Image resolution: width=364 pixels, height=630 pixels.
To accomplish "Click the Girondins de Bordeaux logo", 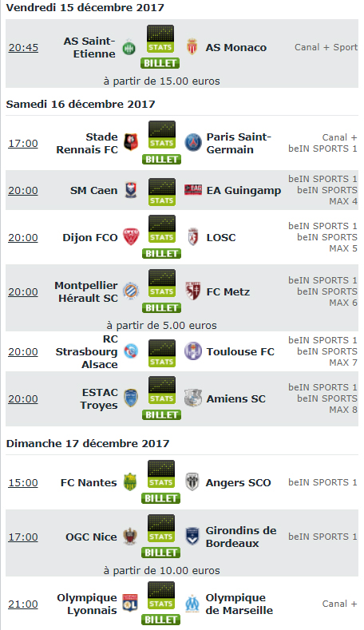I will [x=192, y=537].
